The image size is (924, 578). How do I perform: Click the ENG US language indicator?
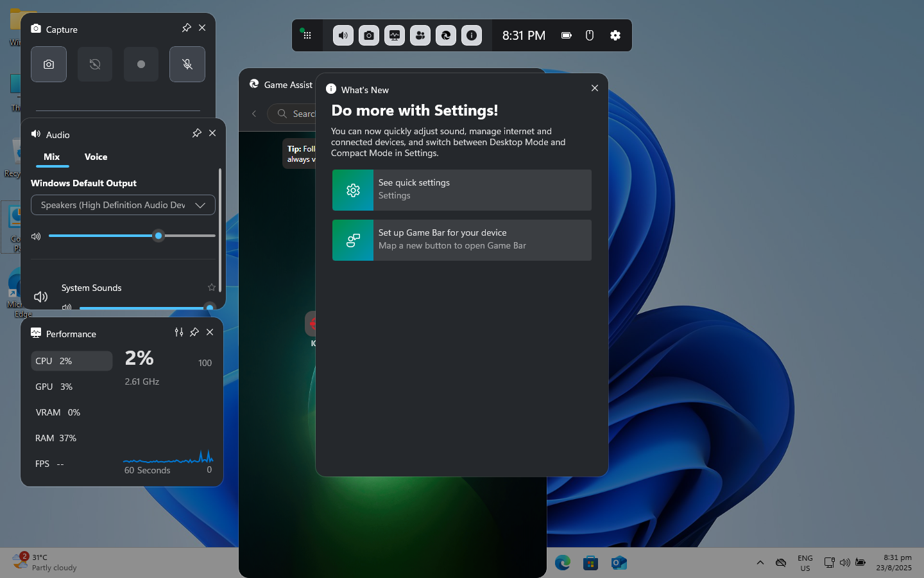(805, 563)
